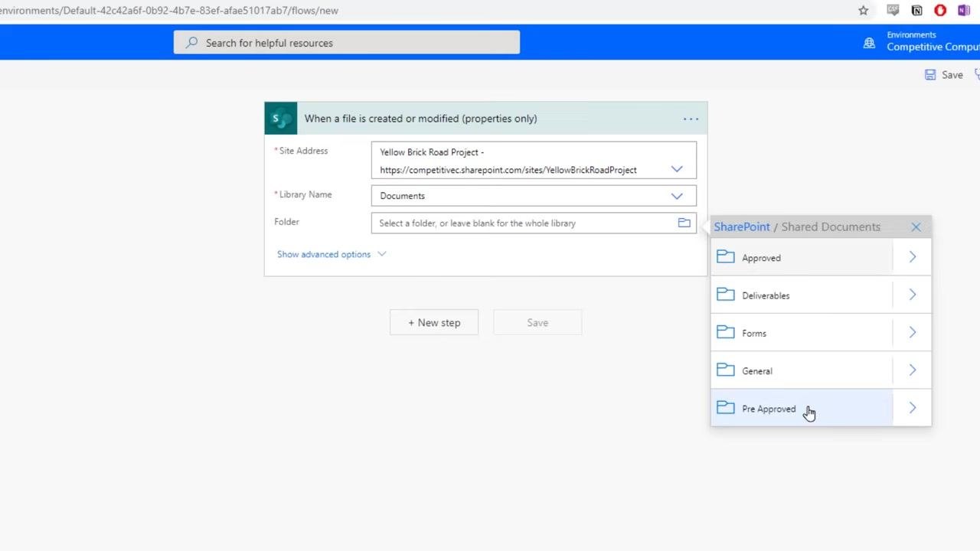Expand the Approved folder with its chevron

(x=913, y=257)
